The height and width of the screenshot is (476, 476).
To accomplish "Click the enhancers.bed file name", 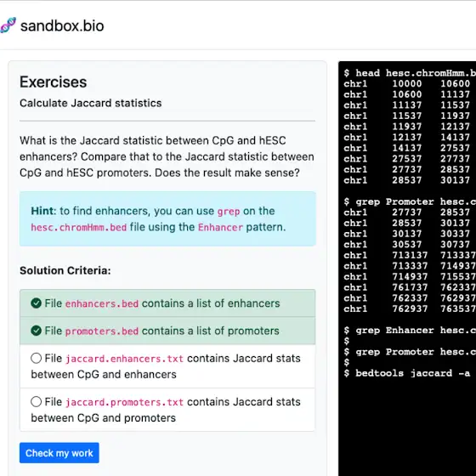I will tap(102, 303).
